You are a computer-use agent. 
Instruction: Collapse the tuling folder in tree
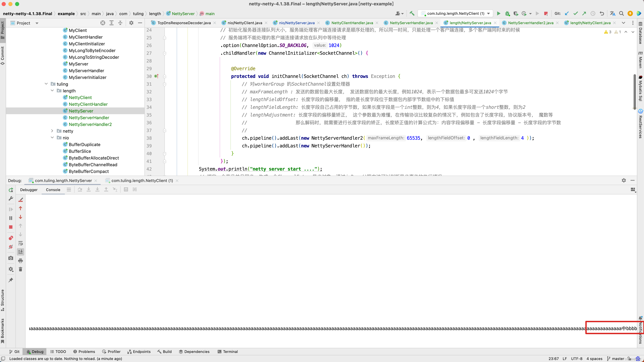point(46,84)
